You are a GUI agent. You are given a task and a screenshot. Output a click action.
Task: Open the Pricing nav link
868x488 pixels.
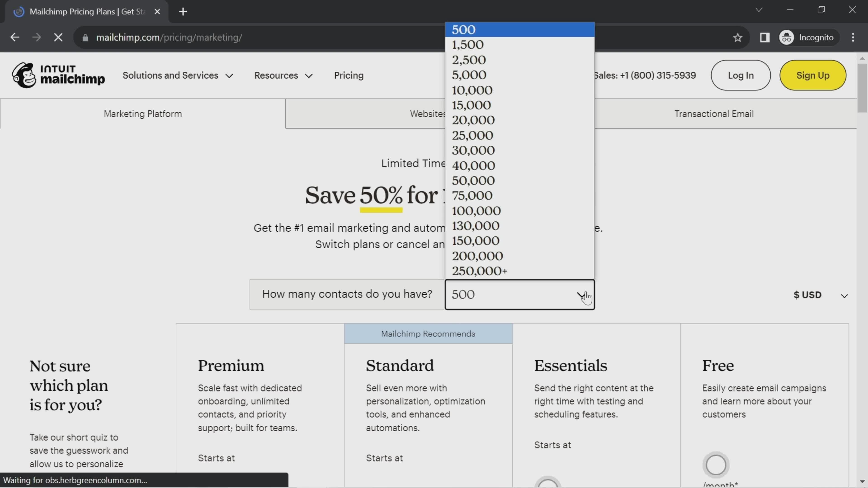[x=349, y=75]
